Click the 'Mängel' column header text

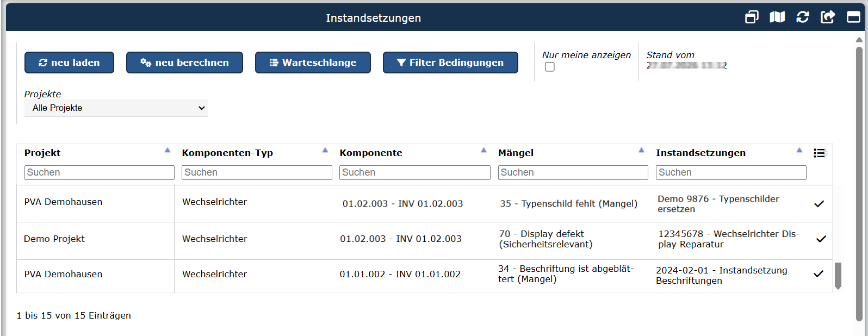click(x=516, y=153)
